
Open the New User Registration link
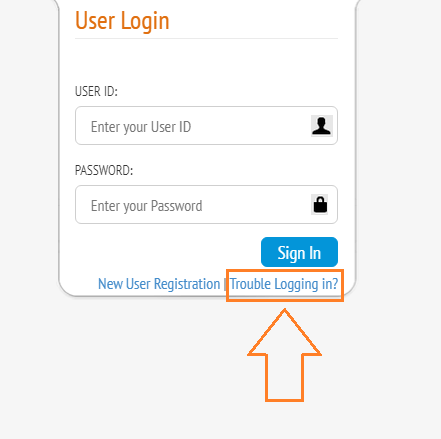[x=159, y=284]
